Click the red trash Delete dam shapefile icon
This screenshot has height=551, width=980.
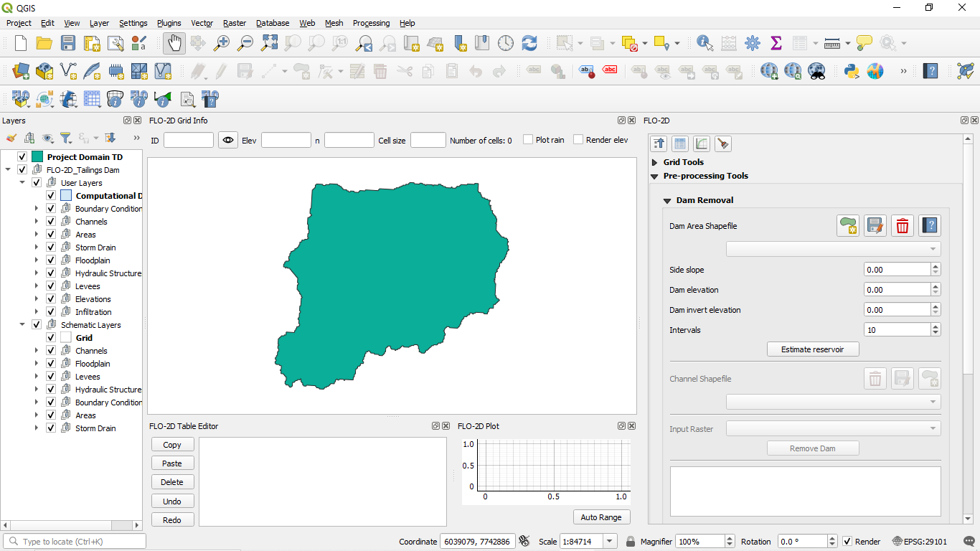coord(903,226)
